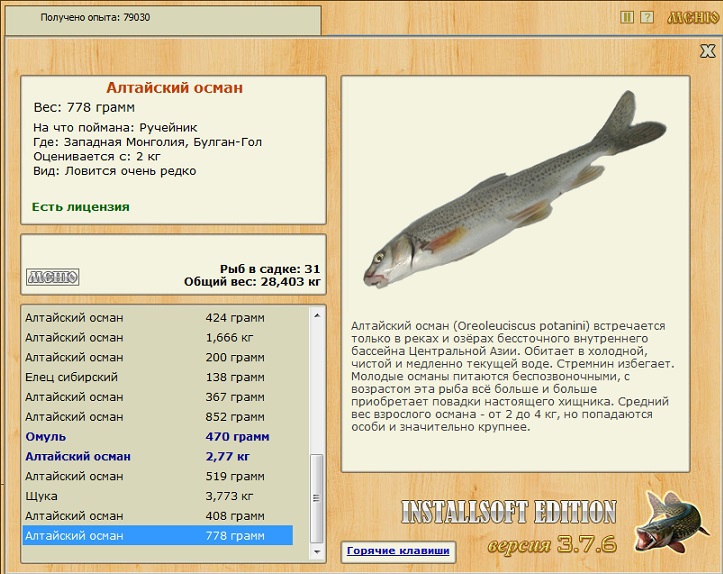Open the Горячие клавиши link
This screenshot has height=574, width=723.
(x=398, y=550)
